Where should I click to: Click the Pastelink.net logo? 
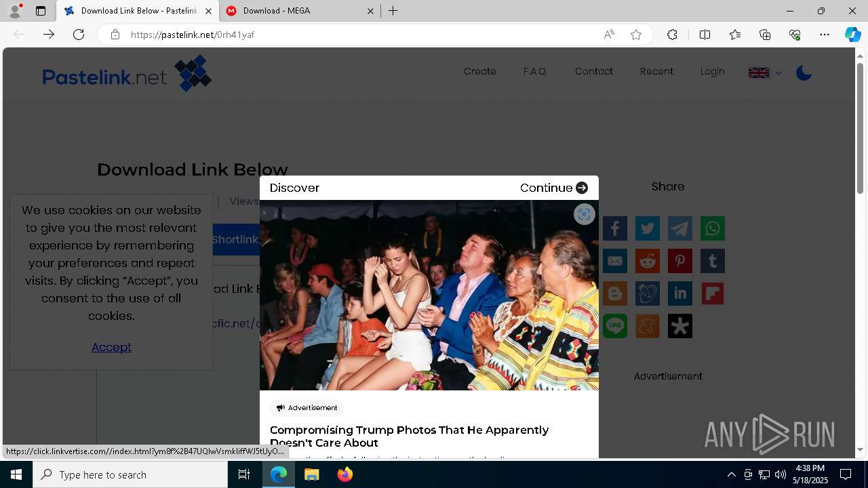[x=127, y=74]
